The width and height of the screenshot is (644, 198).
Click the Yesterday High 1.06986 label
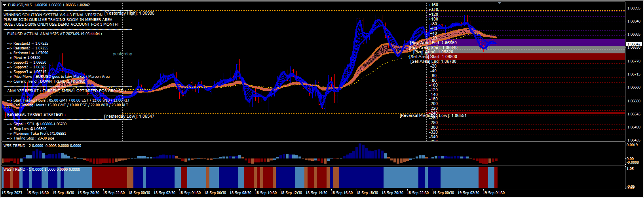(129, 13)
